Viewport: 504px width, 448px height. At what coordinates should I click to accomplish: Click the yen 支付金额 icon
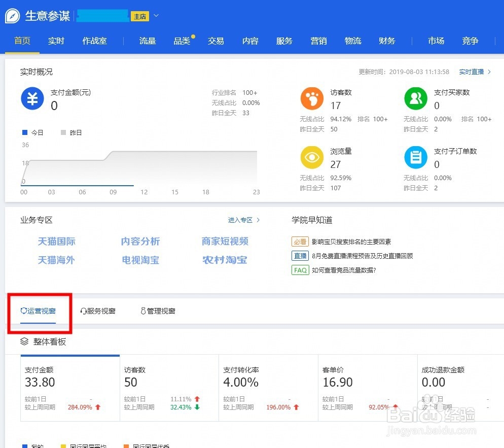32,98
